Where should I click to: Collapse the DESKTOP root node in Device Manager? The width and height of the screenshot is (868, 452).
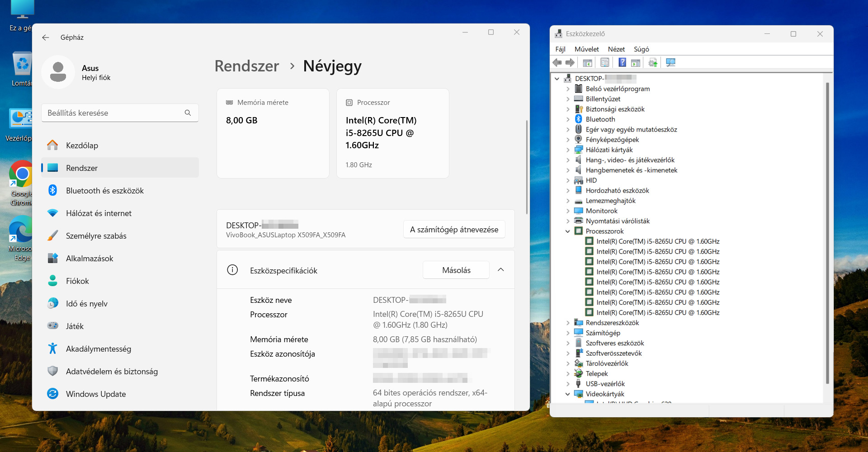click(557, 79)
